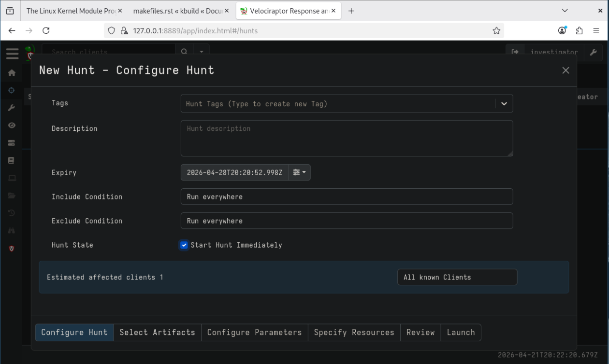Click the browser Back arrow
Image resolution: width=609 pixels, height=364 pixels.
12,30
